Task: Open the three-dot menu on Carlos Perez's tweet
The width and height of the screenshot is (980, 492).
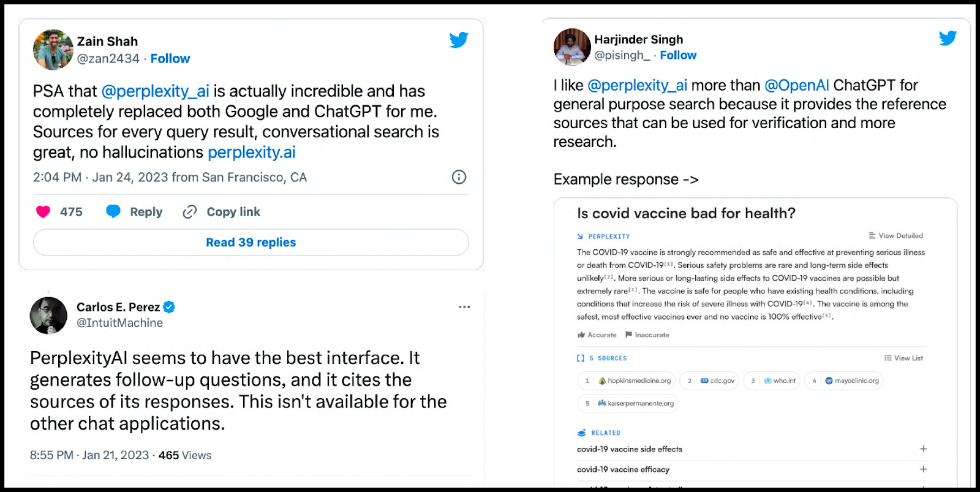Action: tap(464, 307)
